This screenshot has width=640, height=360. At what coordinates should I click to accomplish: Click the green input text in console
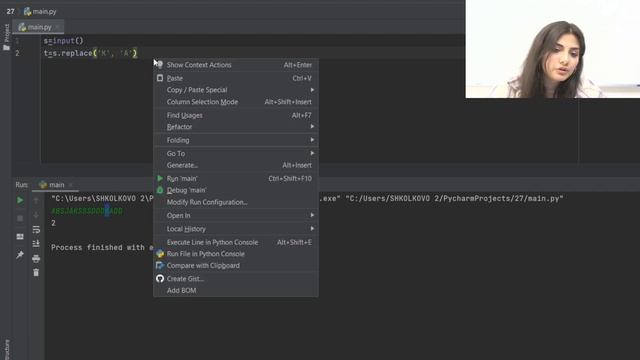pyautogui.click(x=87, y=211)
